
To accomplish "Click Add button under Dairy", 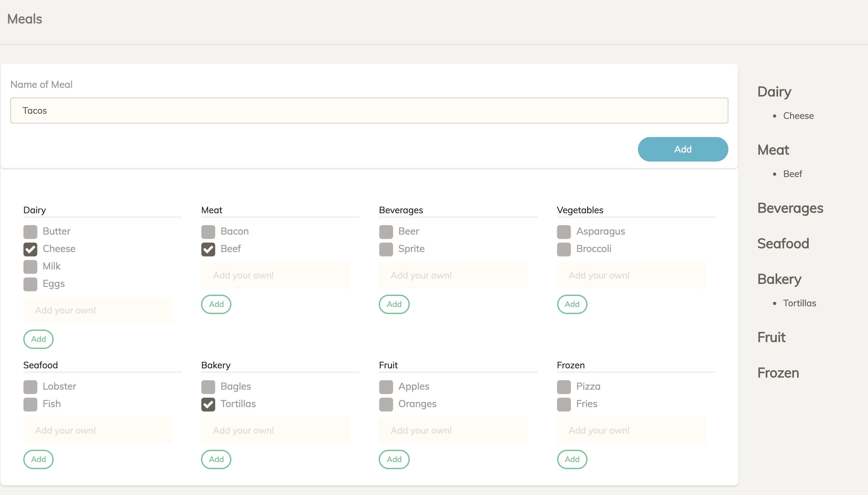I will [38, 339].
